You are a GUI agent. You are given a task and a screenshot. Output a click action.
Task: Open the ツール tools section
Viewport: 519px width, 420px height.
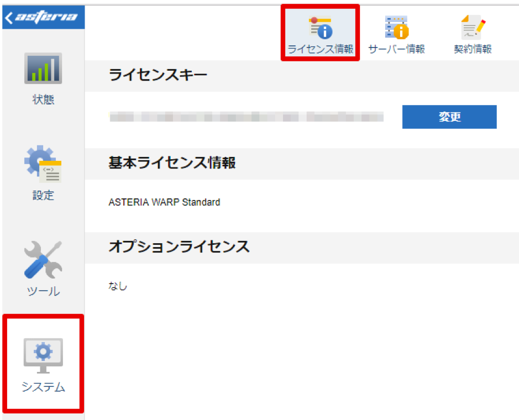(43, 269)
